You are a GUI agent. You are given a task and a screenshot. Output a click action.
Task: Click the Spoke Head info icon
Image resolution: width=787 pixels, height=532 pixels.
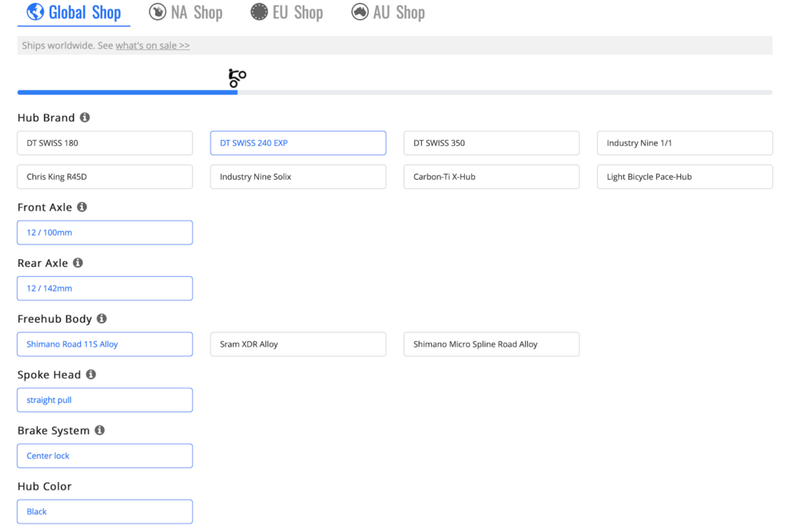(x=91, y=374)
